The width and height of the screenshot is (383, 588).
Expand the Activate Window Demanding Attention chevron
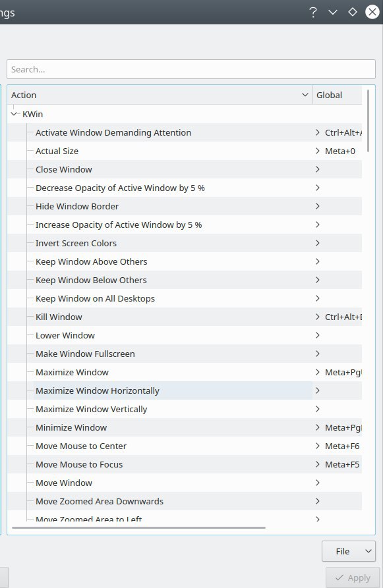pyautogui.click(x=318, y=132)
